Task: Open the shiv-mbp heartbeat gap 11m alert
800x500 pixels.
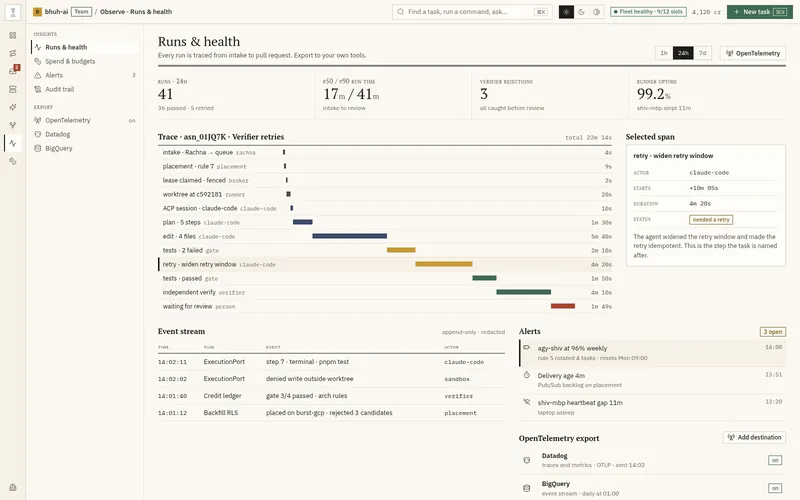Action: point(653,407)
